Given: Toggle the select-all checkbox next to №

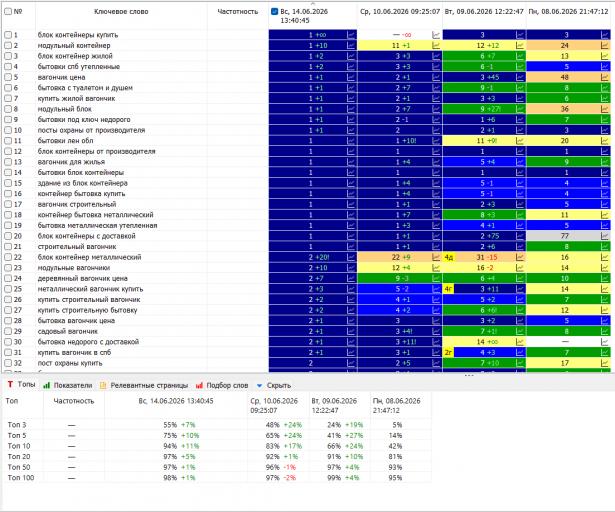Looking at the screenshot, I should click(x=8, y=11).
